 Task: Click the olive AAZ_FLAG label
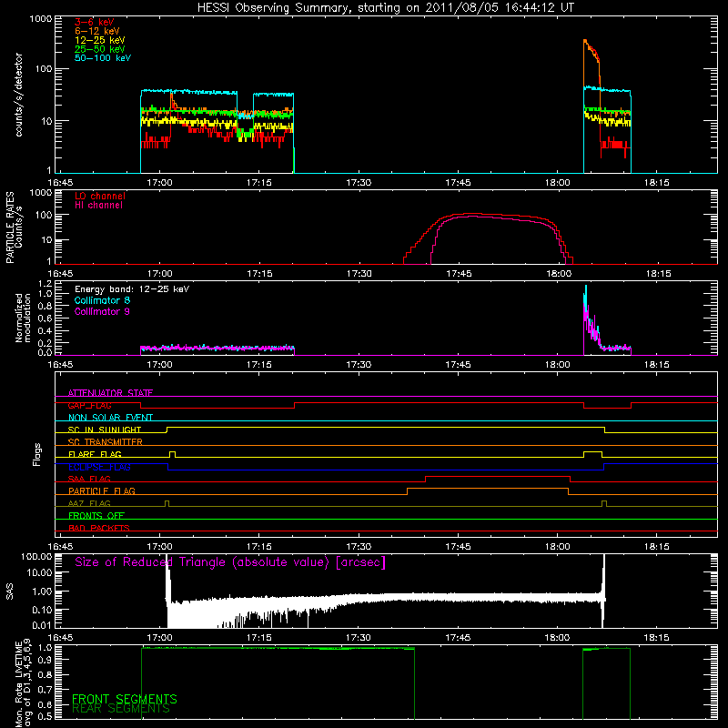pos(89,504)
